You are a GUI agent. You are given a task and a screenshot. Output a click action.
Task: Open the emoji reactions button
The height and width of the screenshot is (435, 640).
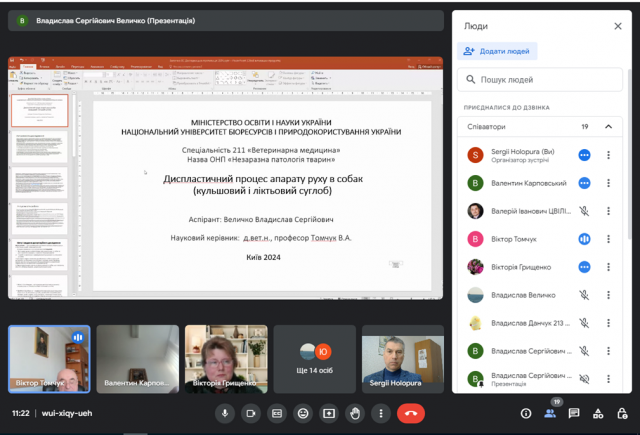(x=303, y=413)
